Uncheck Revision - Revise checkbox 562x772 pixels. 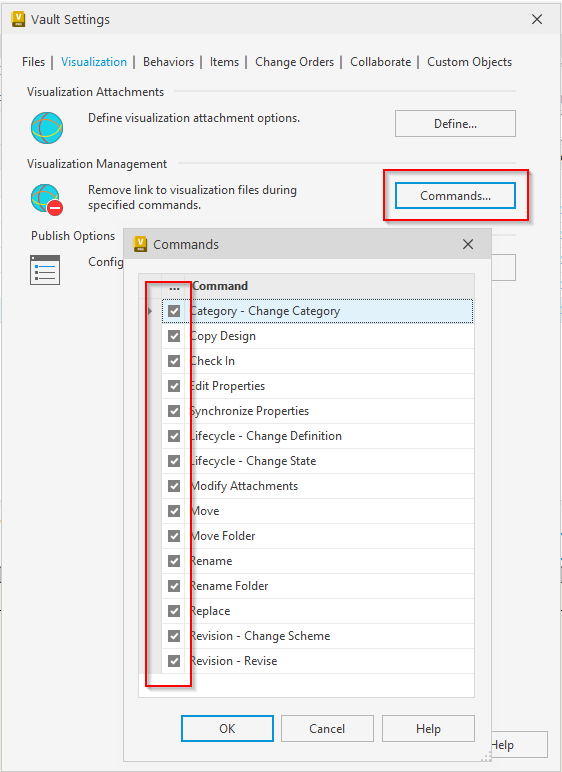(174, 661)
